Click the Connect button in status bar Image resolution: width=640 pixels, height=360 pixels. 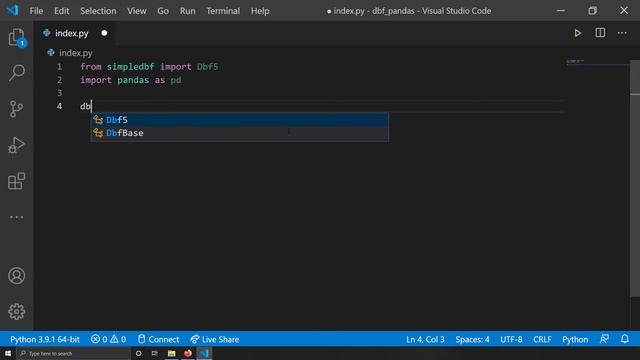[158, 339]
